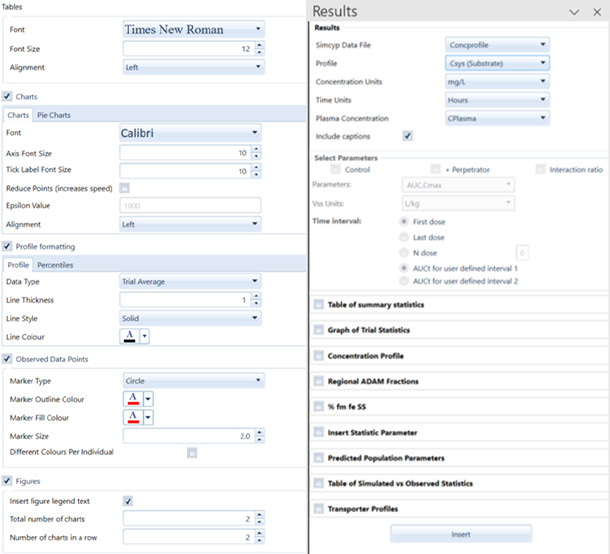This screenshot has height=554, width=610.
Task: Check Table of Simulated vs Observed Statistics
Action: [319, 483]
